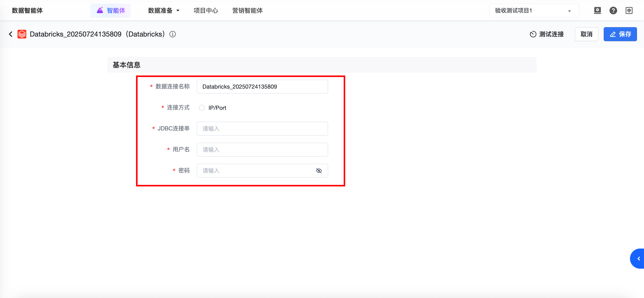Expand the blue side panel arrow
The height and width of the screenshot is (298, 644).
[x=638, y=259]
